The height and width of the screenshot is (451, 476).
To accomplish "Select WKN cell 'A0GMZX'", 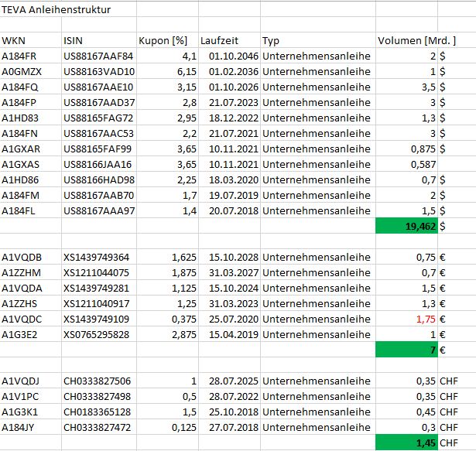I will (31, 71).
